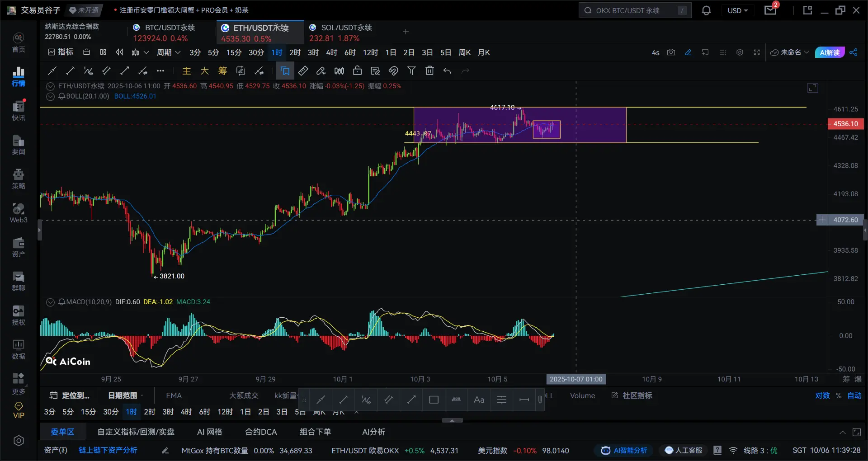The image size is (868, 461).
Task: Click the undo arrow in drawing toolbar
Action: 447,71
